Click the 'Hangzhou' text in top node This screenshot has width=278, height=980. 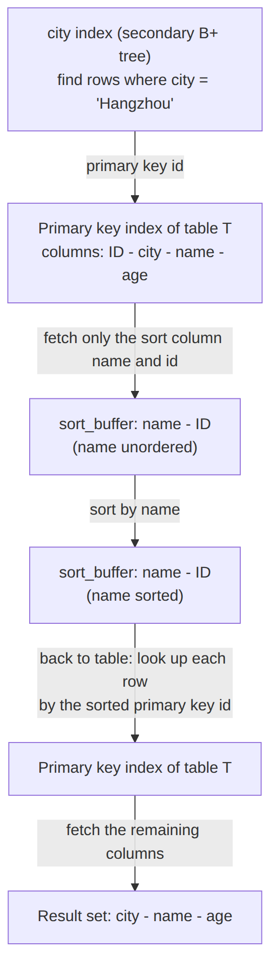click(x=135, y=104)
